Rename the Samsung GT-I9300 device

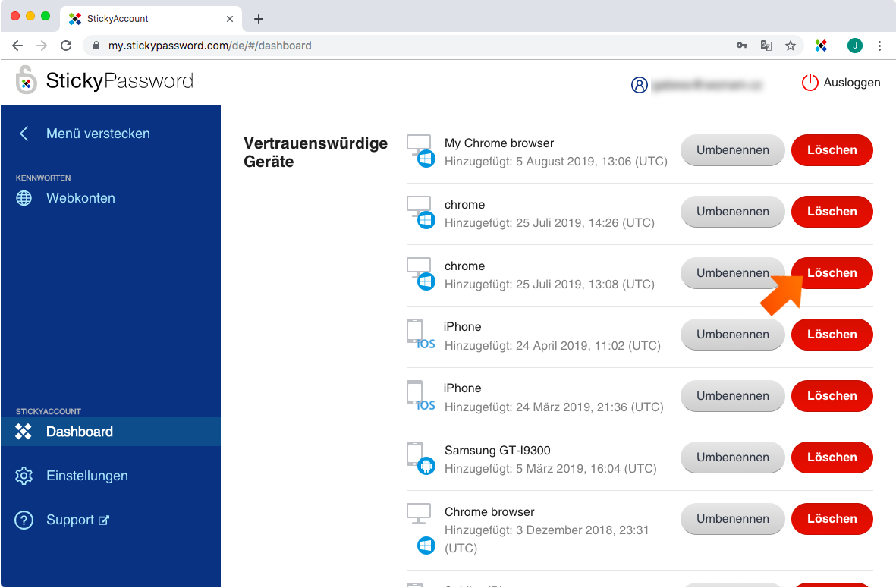click(x=733, y=458)
